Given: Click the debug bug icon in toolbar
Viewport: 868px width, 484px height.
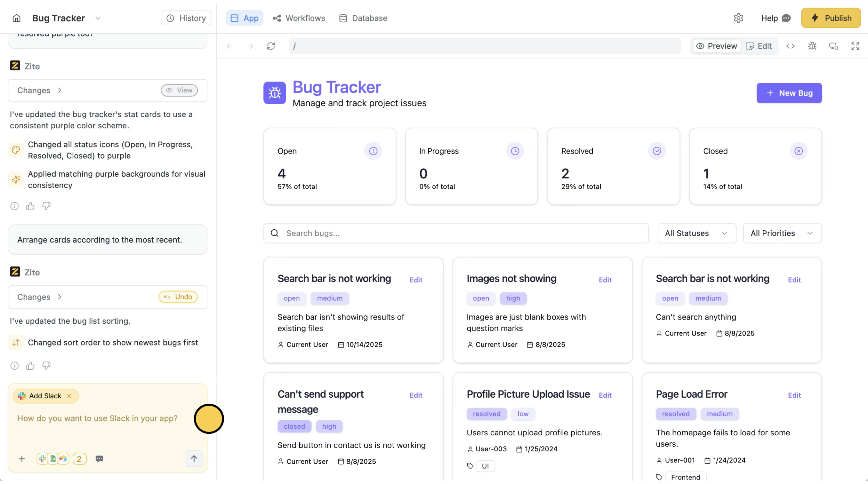Looking at the screenshot, I should (812, 46).
